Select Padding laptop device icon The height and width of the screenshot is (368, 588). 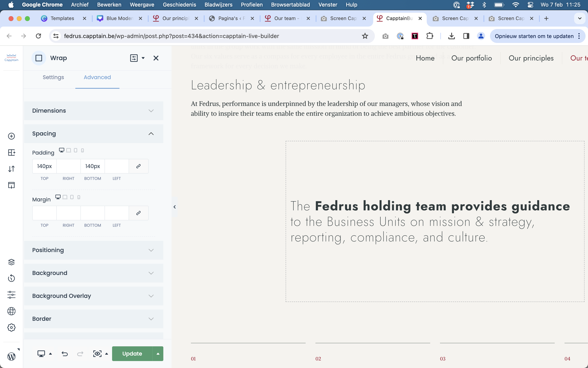click(x=69, y=150)
